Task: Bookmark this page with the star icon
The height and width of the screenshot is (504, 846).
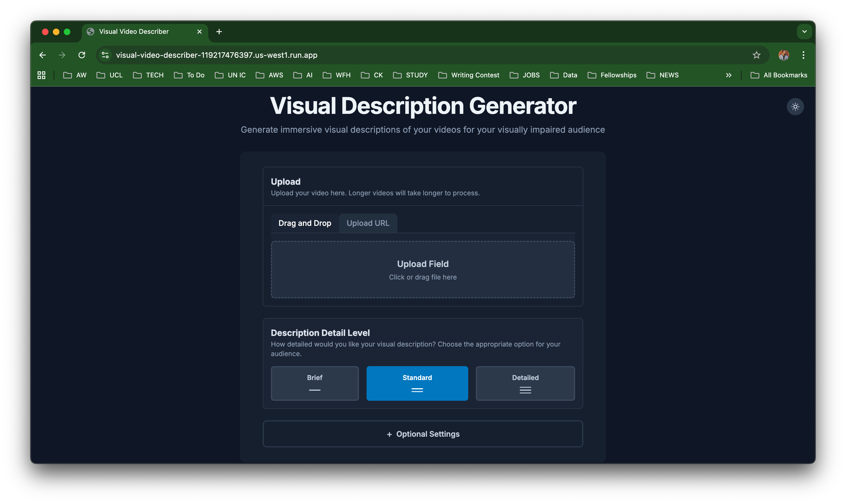Action: pyautogui.click(x=756, y=55)
